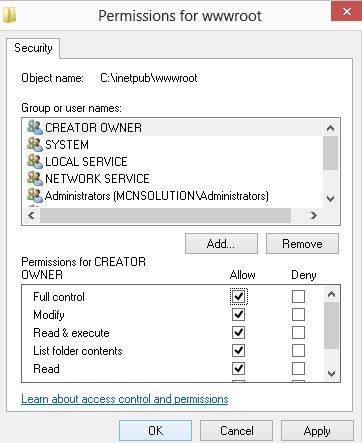Confirm with the OK button
The width and height of the screenshot is (362, 443).
pyautogui.click(x=156, y=431)
